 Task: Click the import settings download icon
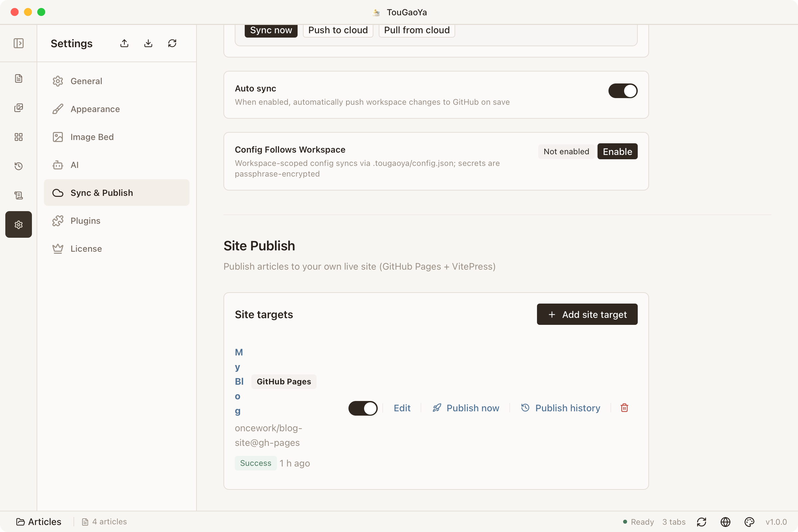(x=148, y=43)
